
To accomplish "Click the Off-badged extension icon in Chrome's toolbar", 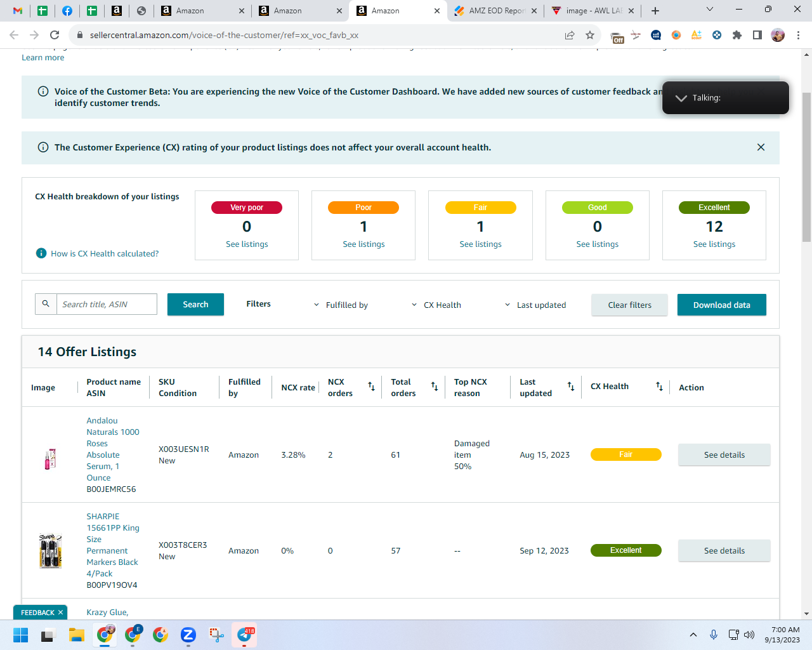I will pos(617,36).
